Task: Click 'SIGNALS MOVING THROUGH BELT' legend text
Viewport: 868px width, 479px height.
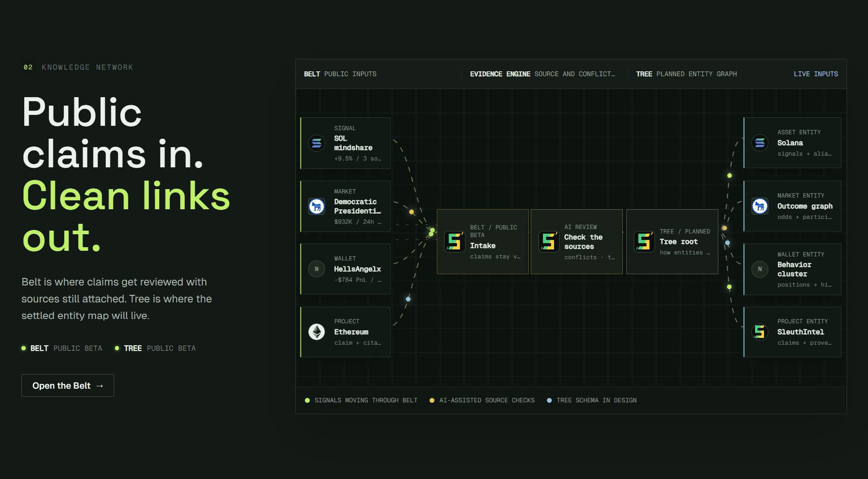Action: pos(366,400)
